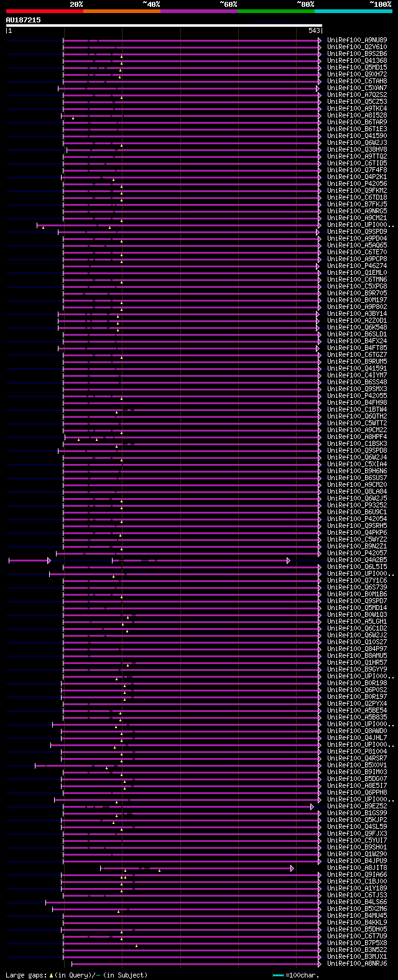Viewport: 398px width, 980px height.
Task: Open the UniRef100_Q5MD15 hit
Action: click(357, 68)
